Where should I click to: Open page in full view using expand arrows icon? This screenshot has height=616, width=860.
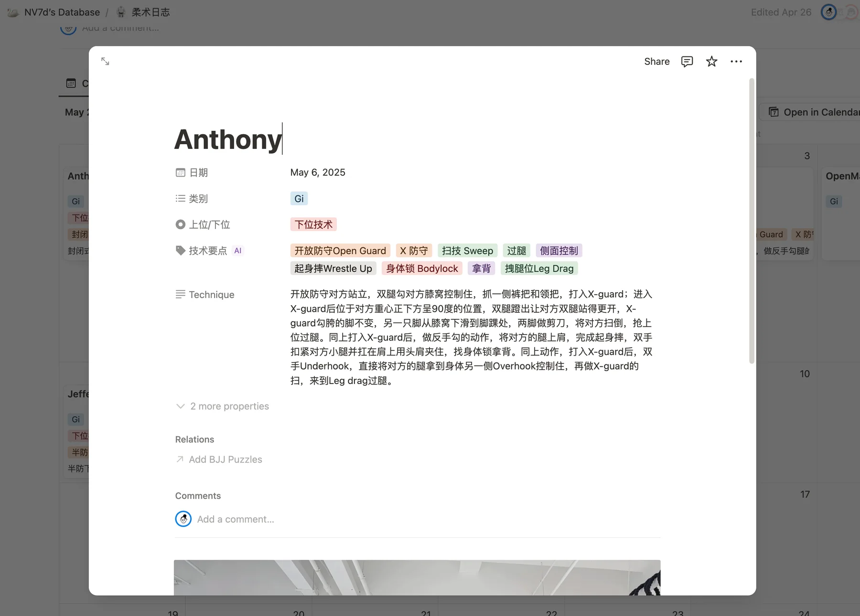click(x=105, y=62)
